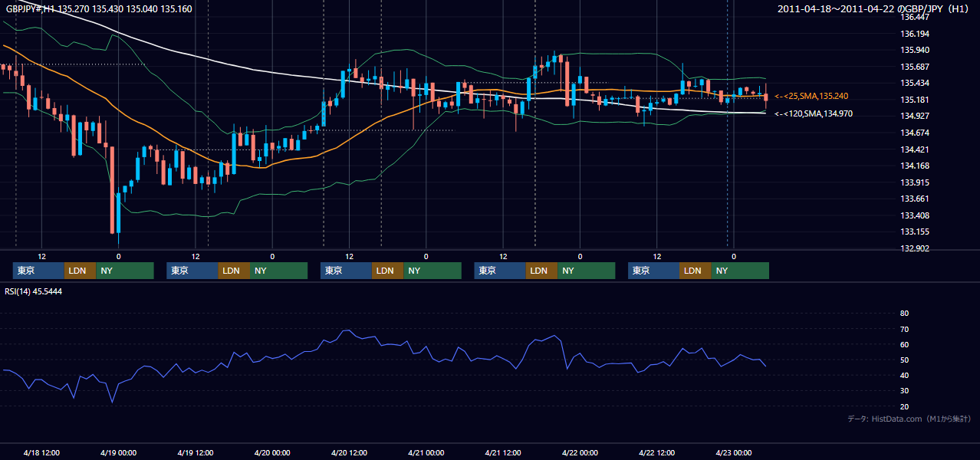
Task: Click price axis label 134.421
Action: pos(916,149)
